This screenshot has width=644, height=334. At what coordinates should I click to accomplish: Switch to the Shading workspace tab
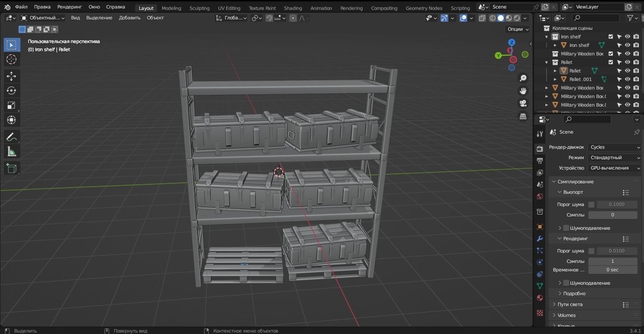pyautogui.click(x=293, y=8)
